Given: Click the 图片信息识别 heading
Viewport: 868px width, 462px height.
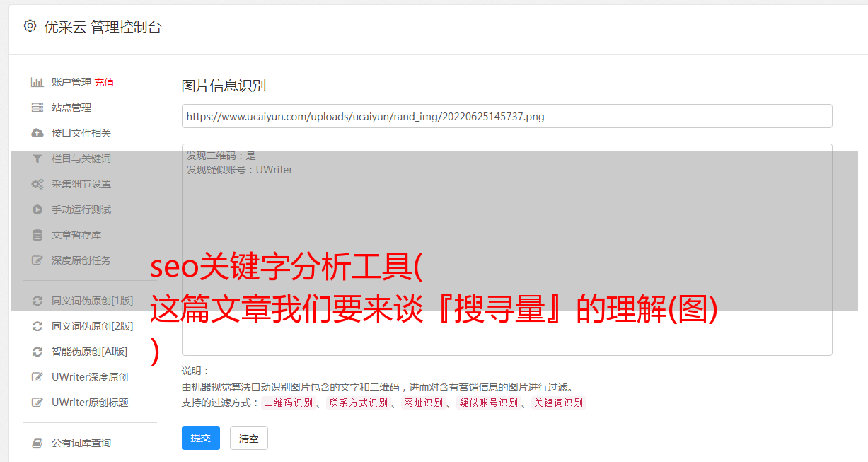Looking at the screenshot, I should pos(224,86).
